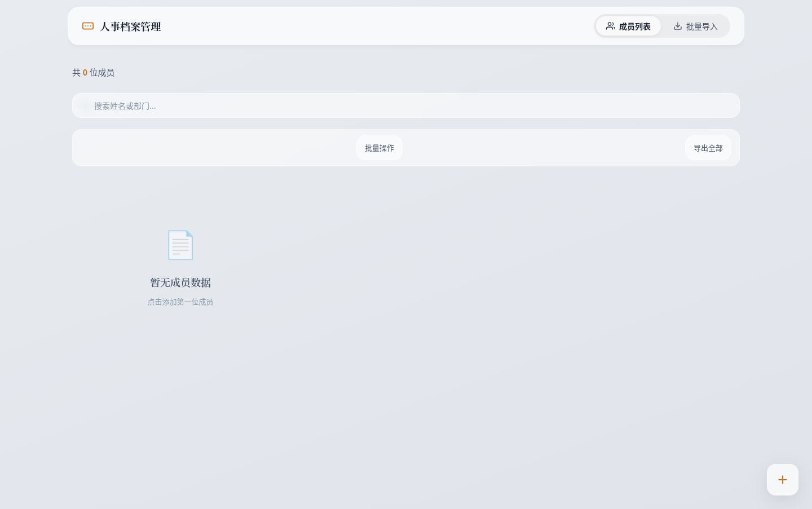This screenshot has height=509, width=812.
Task: Add a member with the plus button
Action: click(783, 480)
